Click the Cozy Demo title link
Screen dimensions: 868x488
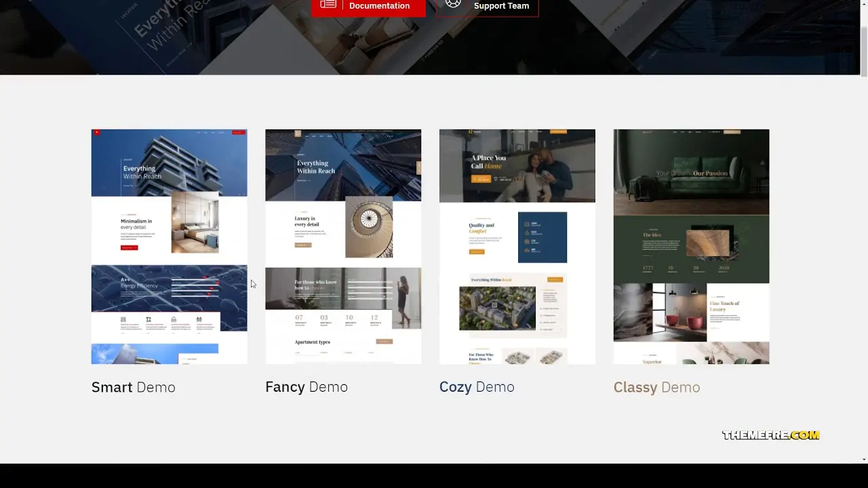coord(477,387)
